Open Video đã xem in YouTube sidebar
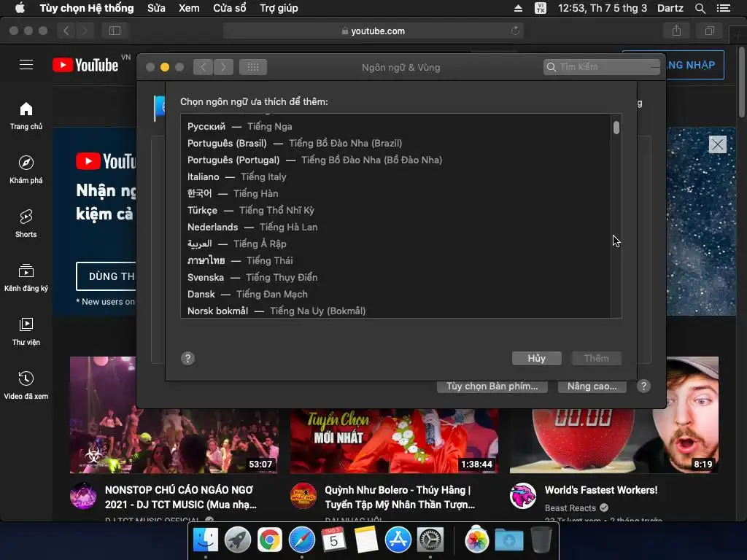747x560 pixels. (26, 385)
